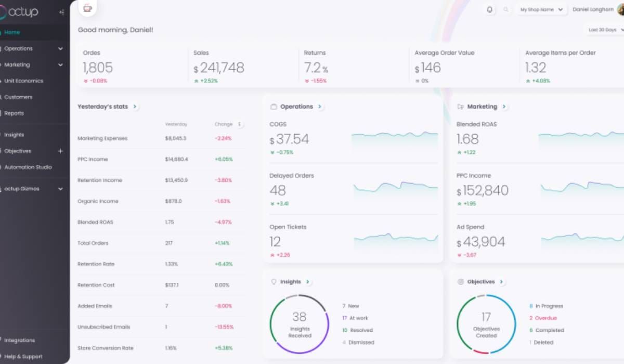Click the Octup logo

[19, 11]
